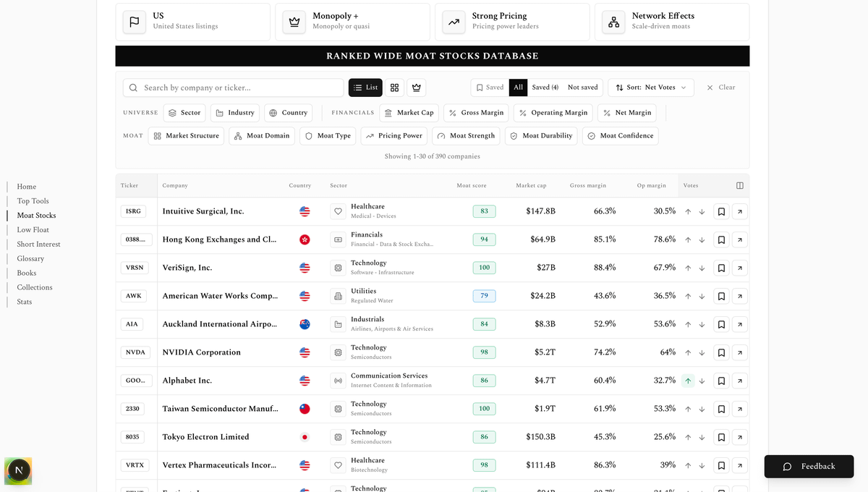Open Alphabet Inc. details arrow
This screenshot has width=868, height=492.
[x=740, y=381]
